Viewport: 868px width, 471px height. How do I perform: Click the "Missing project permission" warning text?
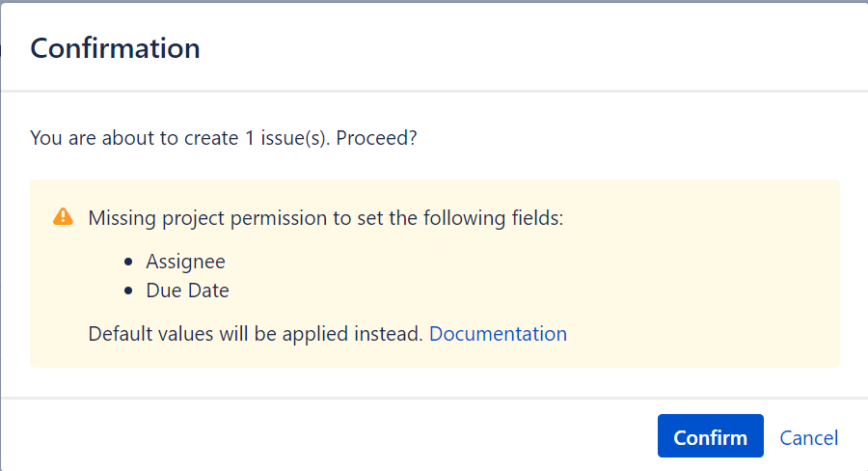click(325, 217)
